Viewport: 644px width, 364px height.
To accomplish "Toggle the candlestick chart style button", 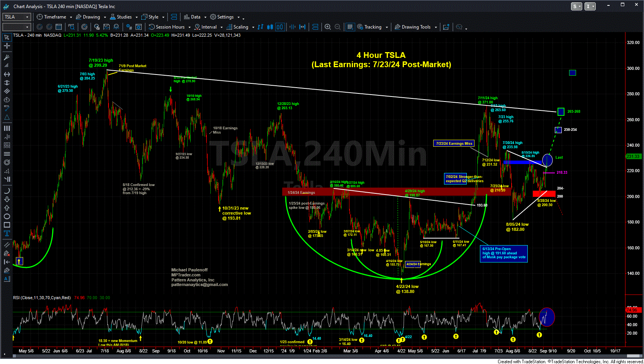I will [270, 27].
